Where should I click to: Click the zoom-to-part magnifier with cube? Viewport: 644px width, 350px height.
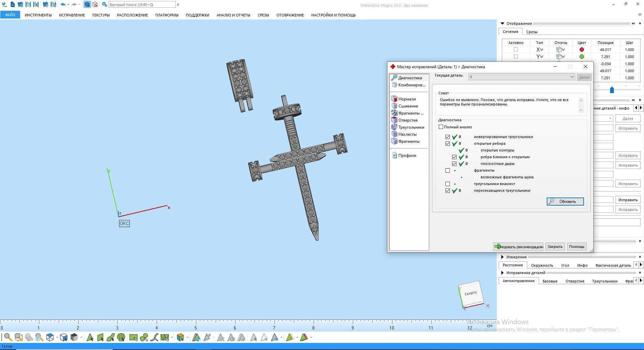pos(18,337)
